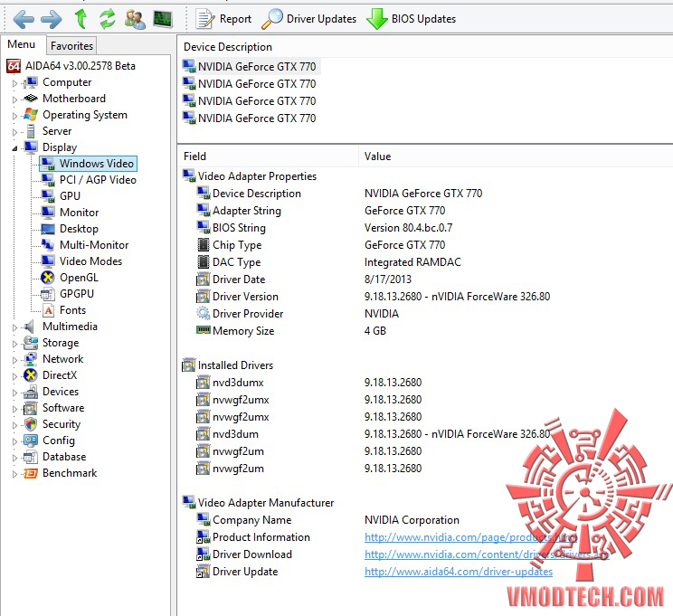Viewport: 673px width, 616px height.
Task: Select the first NVIDIA GeForce GTX 770 device
Action: pyautogui.click(x=250, y=67)
